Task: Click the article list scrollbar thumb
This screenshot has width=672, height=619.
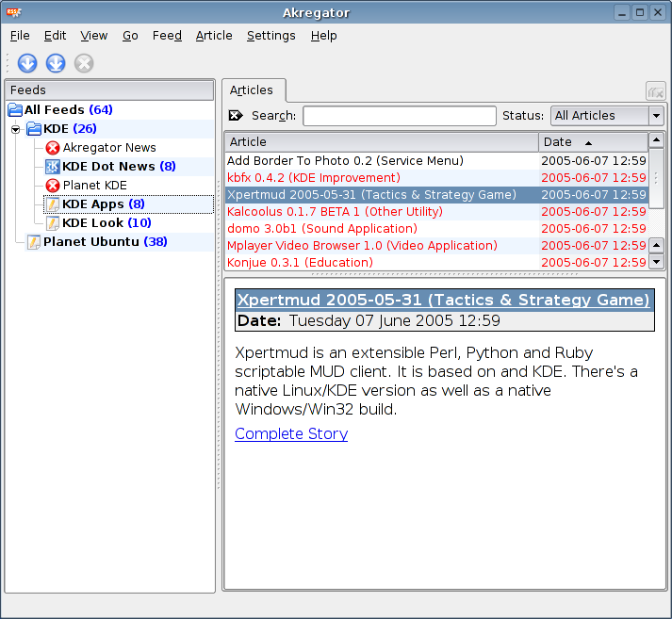Action: coord(657,178)
